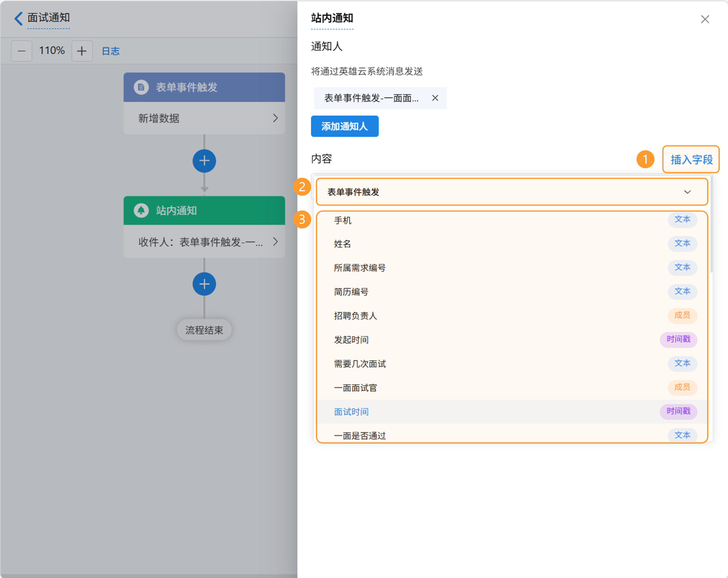The image size is (728, 578).
Task: Click the back arrow beside 面试通知
Action: coord(18,18)
